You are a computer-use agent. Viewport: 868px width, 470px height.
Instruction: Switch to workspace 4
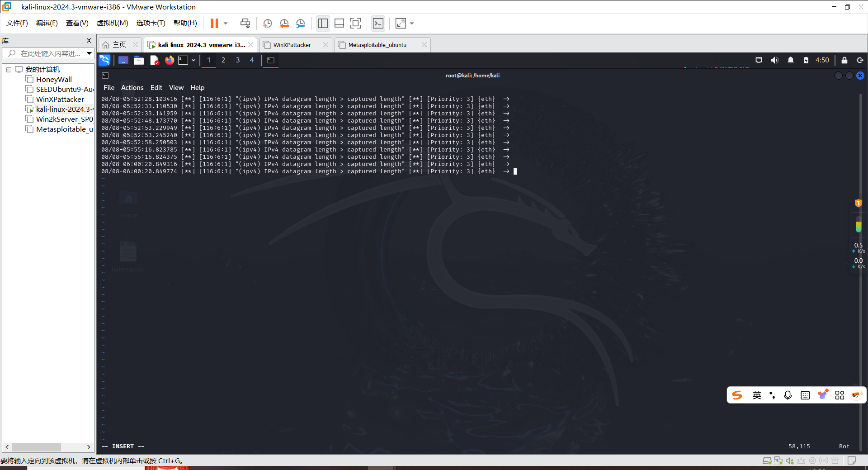tap(252, 60)
